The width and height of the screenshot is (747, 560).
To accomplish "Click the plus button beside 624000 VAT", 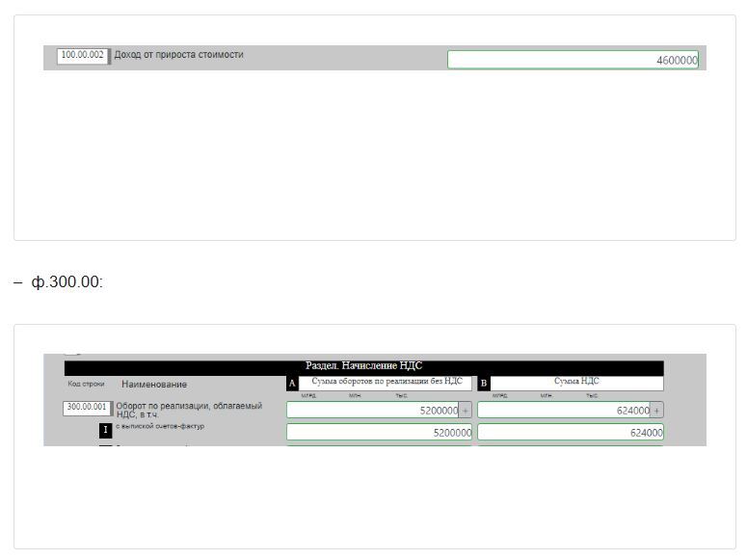I will pos(656,411).
